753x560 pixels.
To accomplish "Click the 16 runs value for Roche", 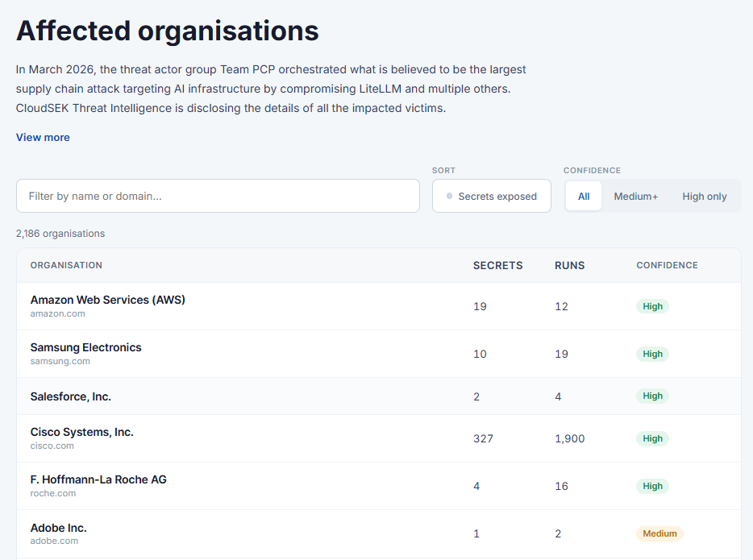I will [561, 486].
